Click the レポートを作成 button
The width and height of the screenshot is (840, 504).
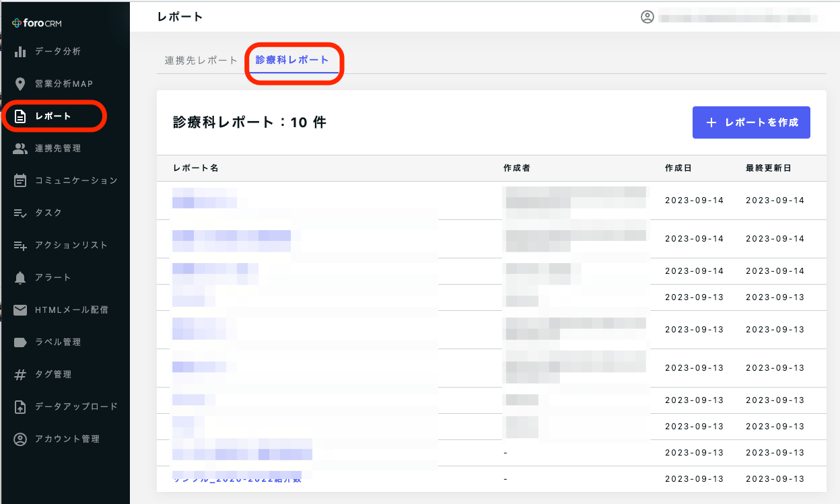coord(751,122)
